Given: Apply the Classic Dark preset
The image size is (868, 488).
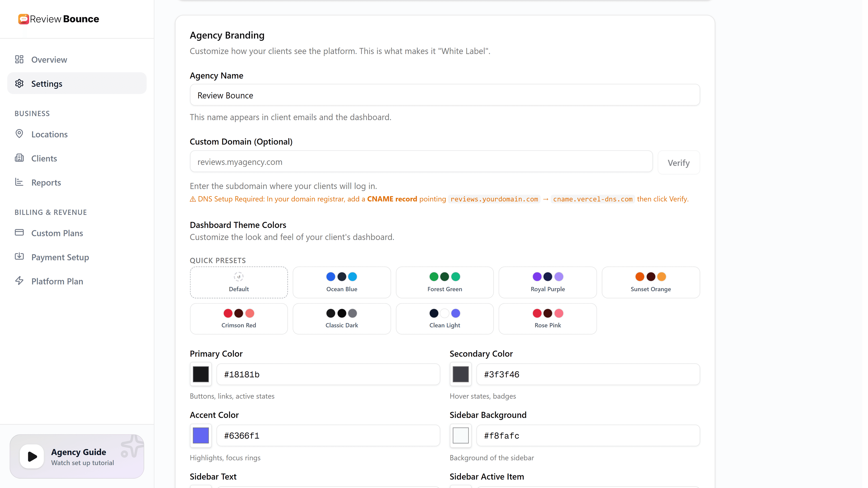Looking at the screenshot, I should click(342, 319).
